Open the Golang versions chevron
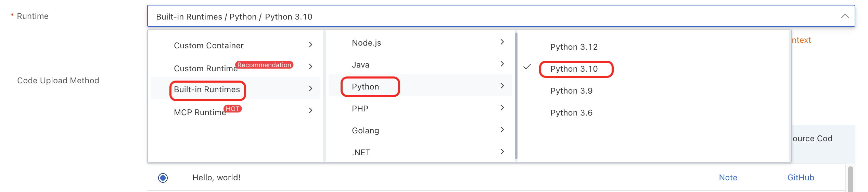The image size is (868, 192). [502, 130]
